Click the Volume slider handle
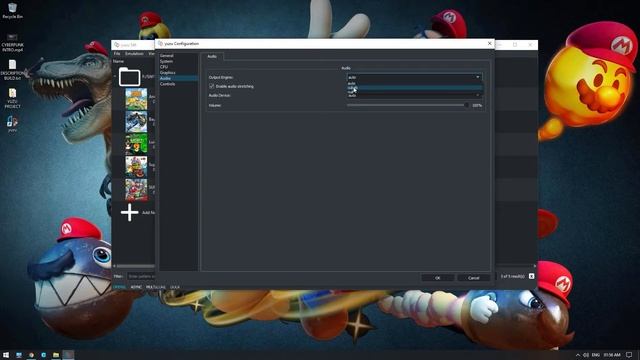Image resolution: width=640 pixels, height=360 pixels. pos(467,105)
